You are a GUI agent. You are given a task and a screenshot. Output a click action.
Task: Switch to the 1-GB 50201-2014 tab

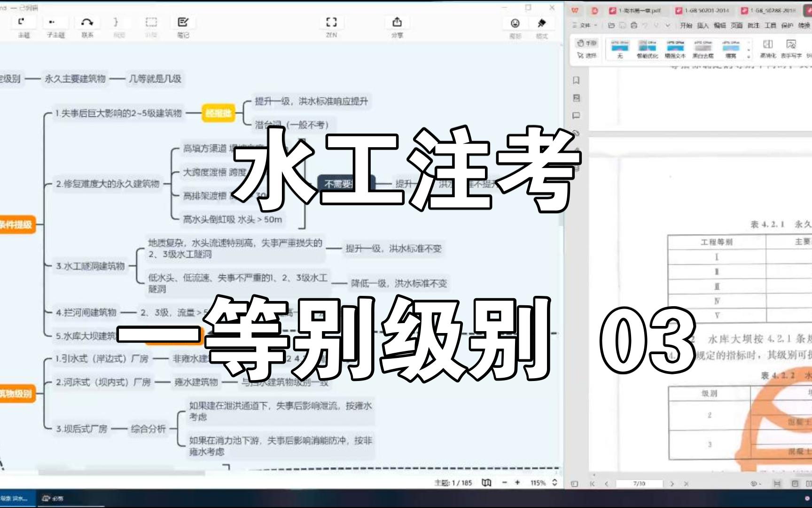coord(703,10)
